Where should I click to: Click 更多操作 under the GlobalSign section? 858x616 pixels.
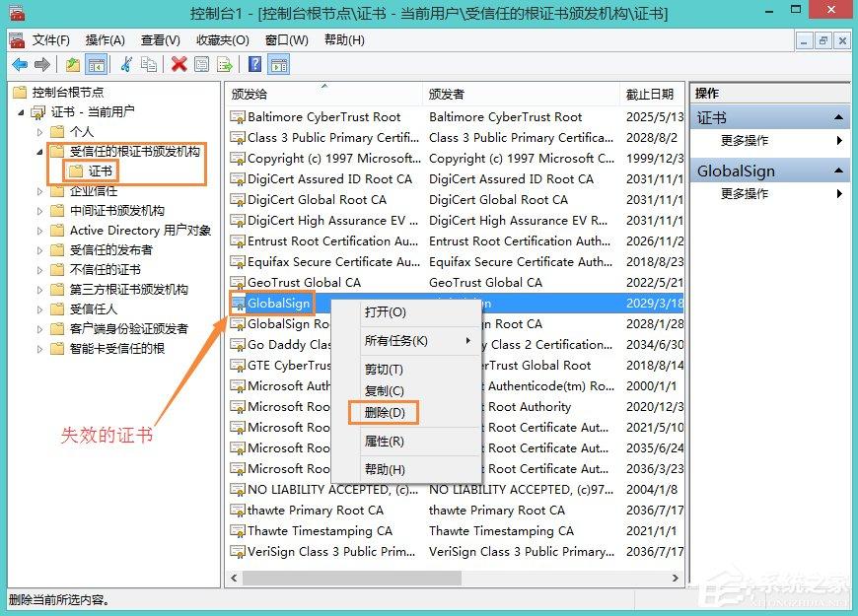[745, 194]
